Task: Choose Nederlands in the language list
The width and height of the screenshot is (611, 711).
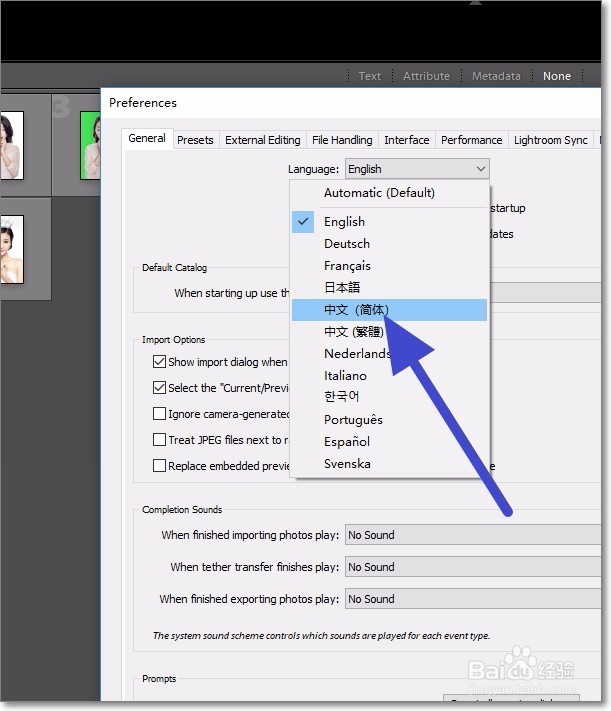Action: tap(389, 354)
